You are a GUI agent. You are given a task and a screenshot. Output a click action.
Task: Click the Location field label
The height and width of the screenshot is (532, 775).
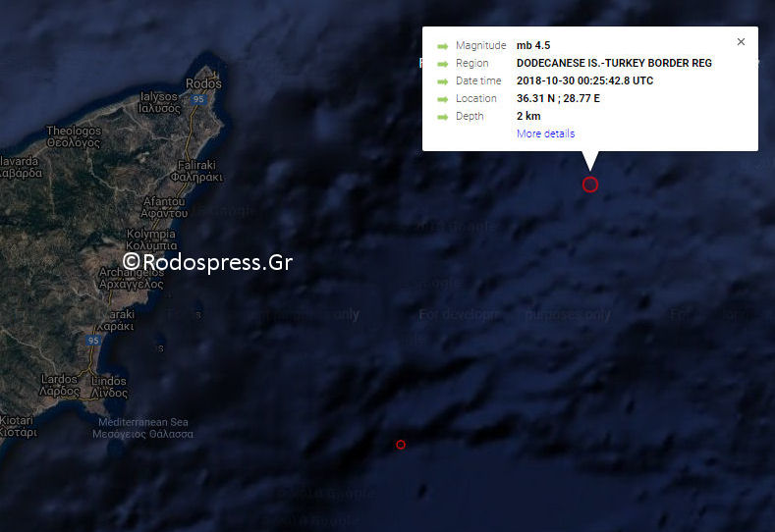[476, 99]
